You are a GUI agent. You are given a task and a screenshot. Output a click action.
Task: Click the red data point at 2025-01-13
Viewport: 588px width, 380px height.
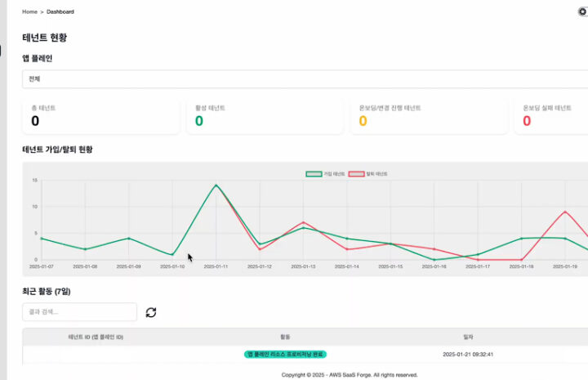[303, 222]
